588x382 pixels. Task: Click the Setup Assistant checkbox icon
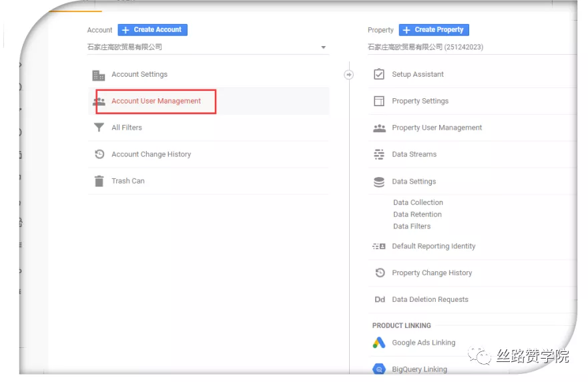[379, 74]
